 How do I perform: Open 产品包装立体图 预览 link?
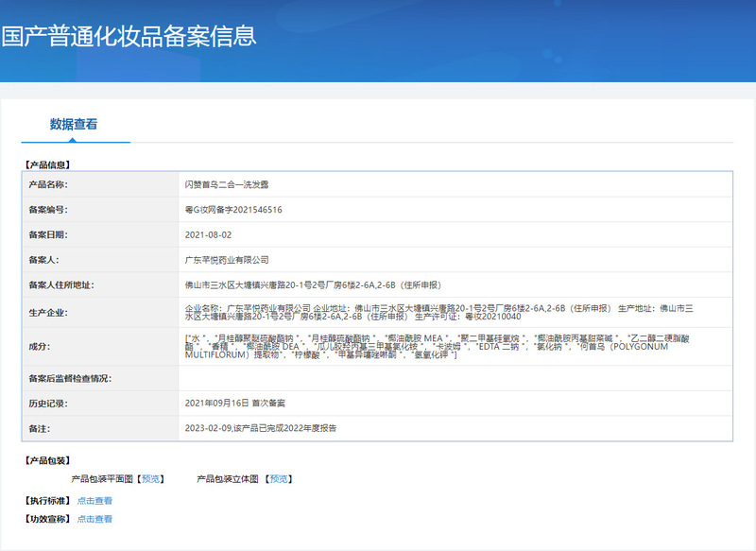[x=279, y=478]
